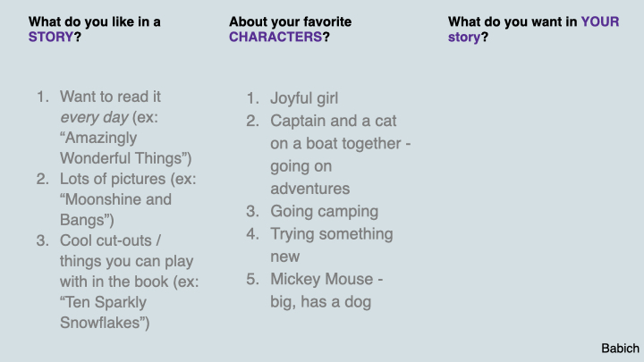Click the purple word CHARACTERS

click(x=275, y=37)
